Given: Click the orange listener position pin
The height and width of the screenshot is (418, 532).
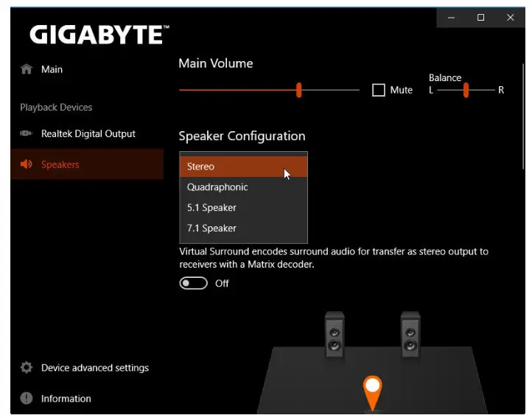Looking at the screenshot, I should (372, 393).
